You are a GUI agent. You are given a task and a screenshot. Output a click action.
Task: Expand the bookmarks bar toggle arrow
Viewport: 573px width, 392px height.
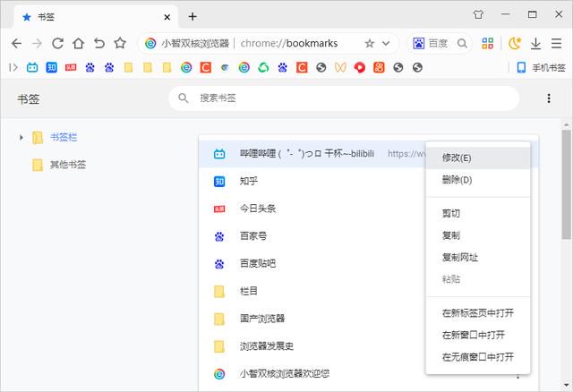[x=13, y=67]
